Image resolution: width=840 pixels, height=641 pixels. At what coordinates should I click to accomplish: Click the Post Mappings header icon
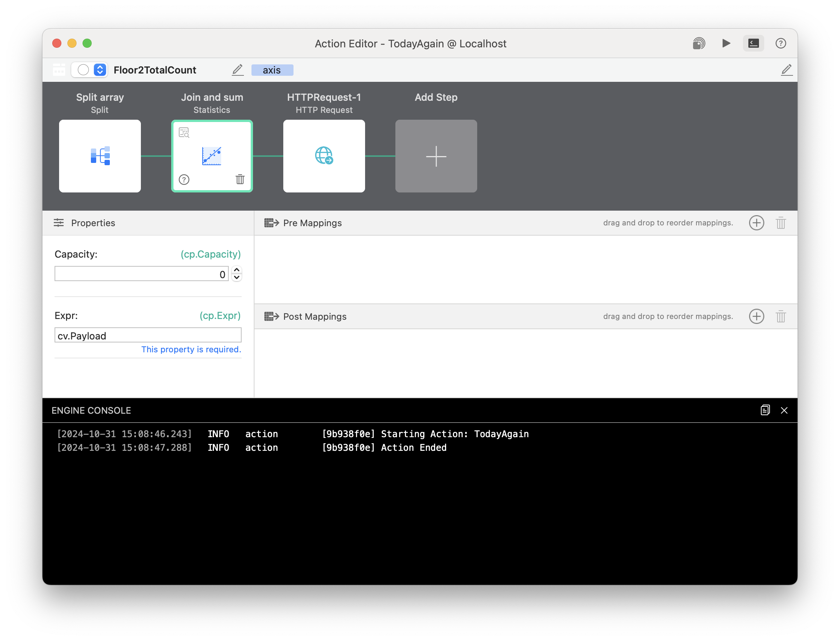[272, 316]
